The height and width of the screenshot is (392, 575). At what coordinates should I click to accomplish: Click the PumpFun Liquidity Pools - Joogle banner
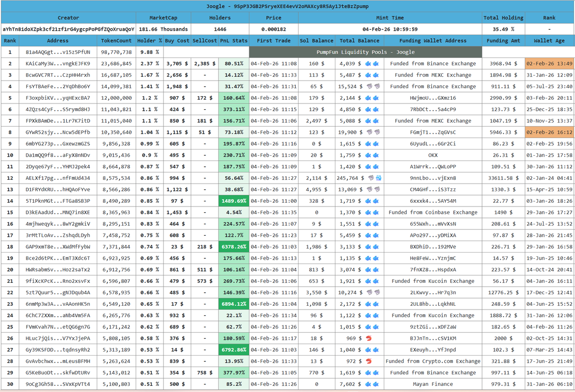coord(365,52)
